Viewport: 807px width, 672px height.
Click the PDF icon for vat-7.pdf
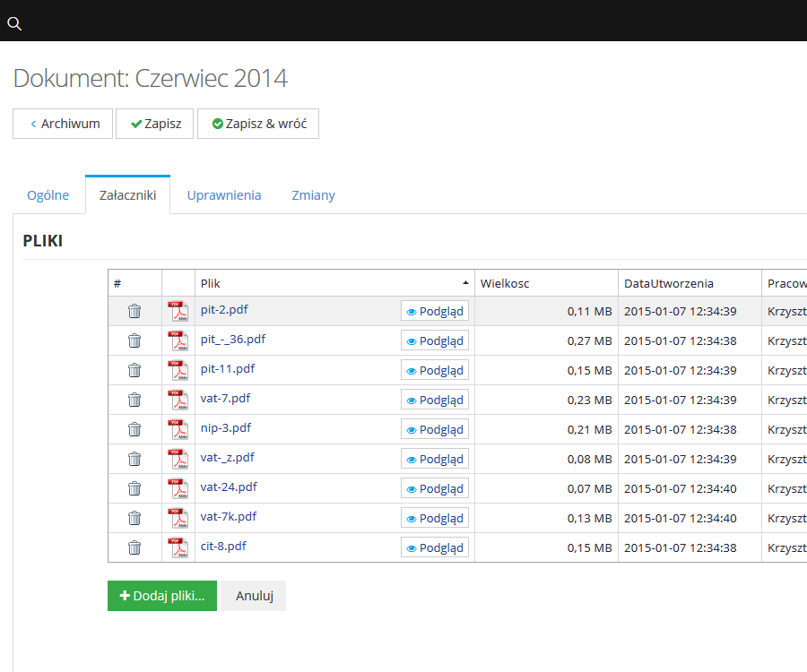click(178, 400)
